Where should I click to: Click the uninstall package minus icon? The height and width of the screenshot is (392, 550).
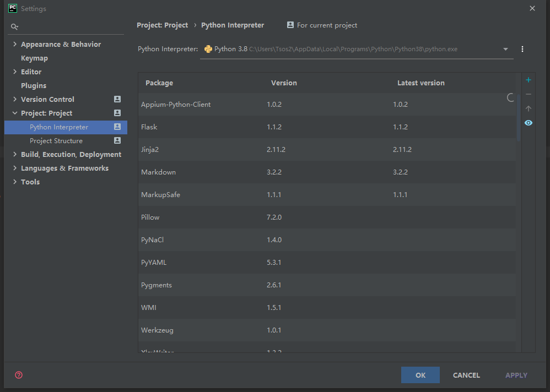529,95
